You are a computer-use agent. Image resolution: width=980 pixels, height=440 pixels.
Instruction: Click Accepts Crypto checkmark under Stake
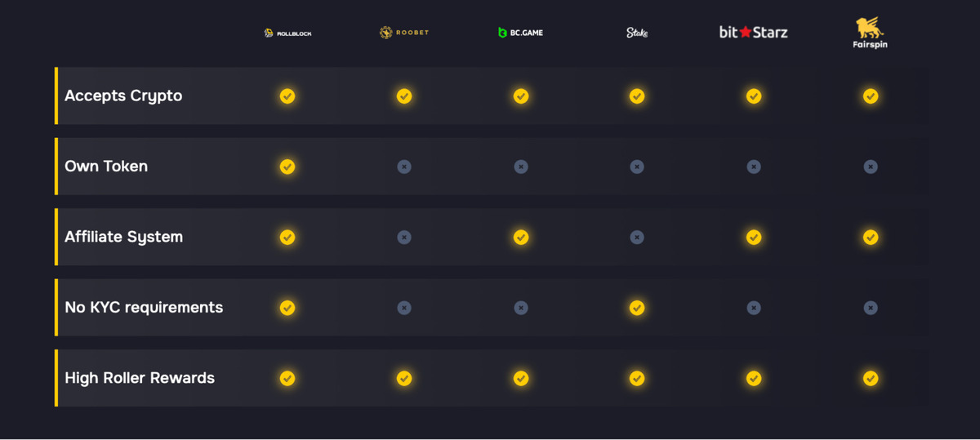pyautogui.click(x=637, y=96)
